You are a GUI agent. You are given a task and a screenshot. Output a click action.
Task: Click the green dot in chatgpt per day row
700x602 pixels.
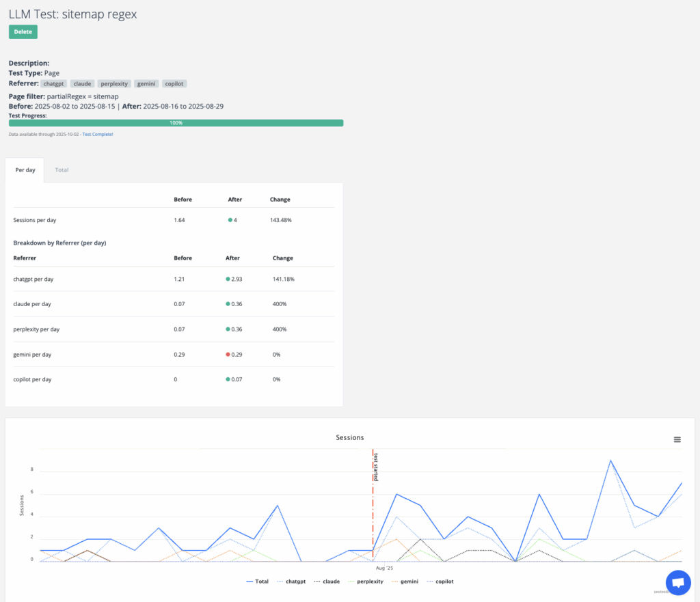(228, 279)
